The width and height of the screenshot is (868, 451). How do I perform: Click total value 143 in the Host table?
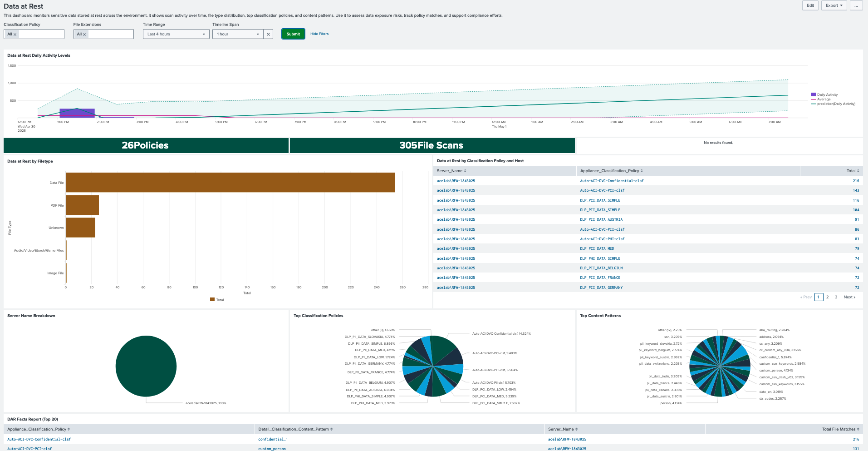pyautogui.click(x=856, y=190)
